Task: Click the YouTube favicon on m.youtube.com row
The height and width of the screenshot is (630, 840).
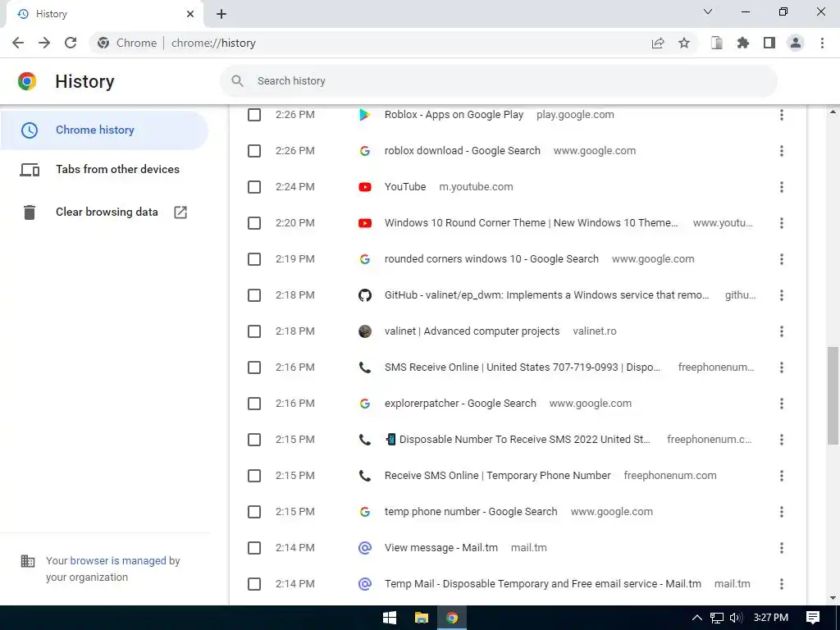Action: (x=365, y=187)
